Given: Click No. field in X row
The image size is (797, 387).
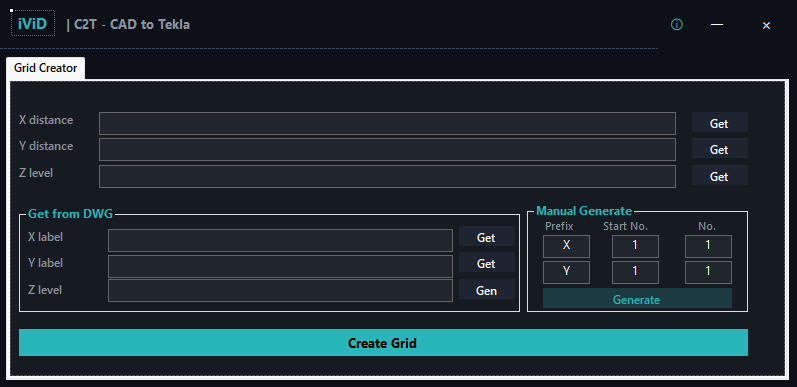Looking at the screenshot, I should (x=708, y=246).
